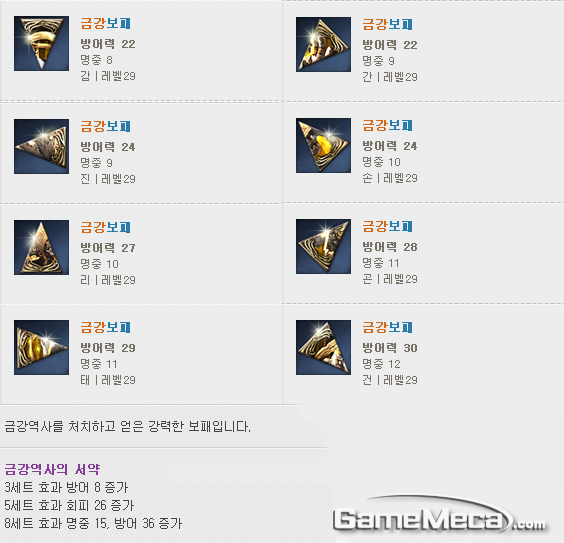Click the 금강역사 description sentence
Viewport: 564px width, 543px height.
pos(127,426)
